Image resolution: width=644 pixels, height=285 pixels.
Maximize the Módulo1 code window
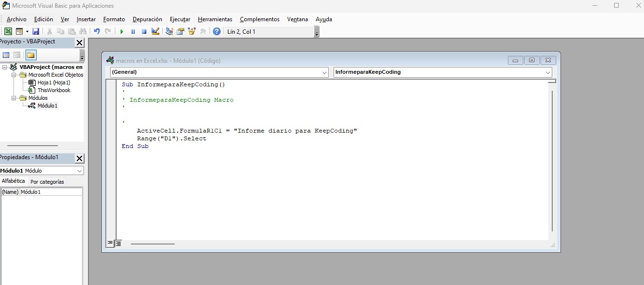point(532,60)
